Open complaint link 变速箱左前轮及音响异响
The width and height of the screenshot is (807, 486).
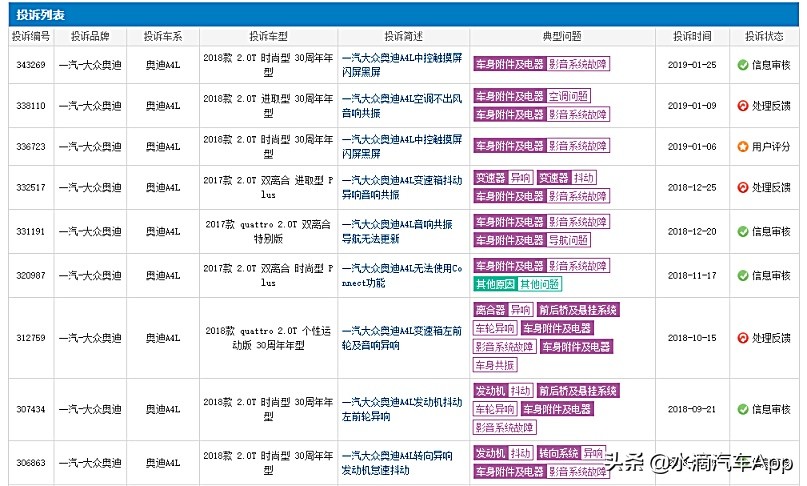[402, 338]
